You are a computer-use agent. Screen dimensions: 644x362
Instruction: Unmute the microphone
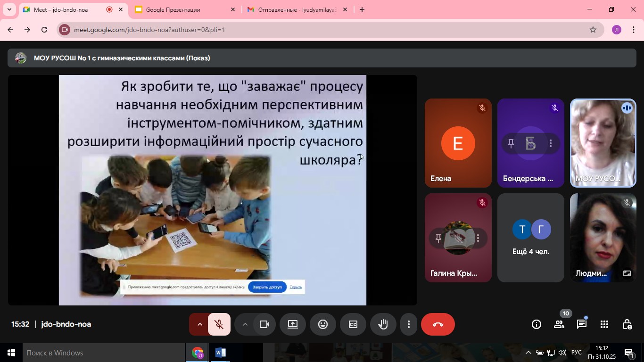pos(219,324)
